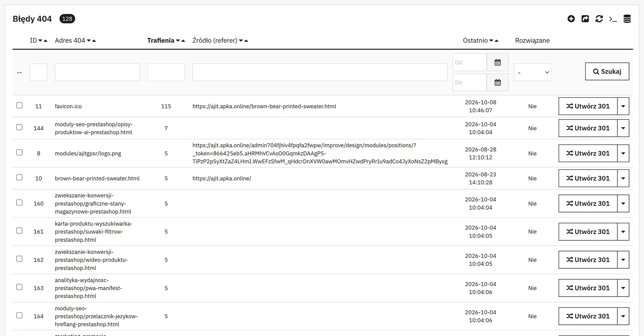Image resolution: width=644 pixels, height=336 pixels.
Task: Click Utwórz 301 for row ID 162
Action: tap(588, 260)
